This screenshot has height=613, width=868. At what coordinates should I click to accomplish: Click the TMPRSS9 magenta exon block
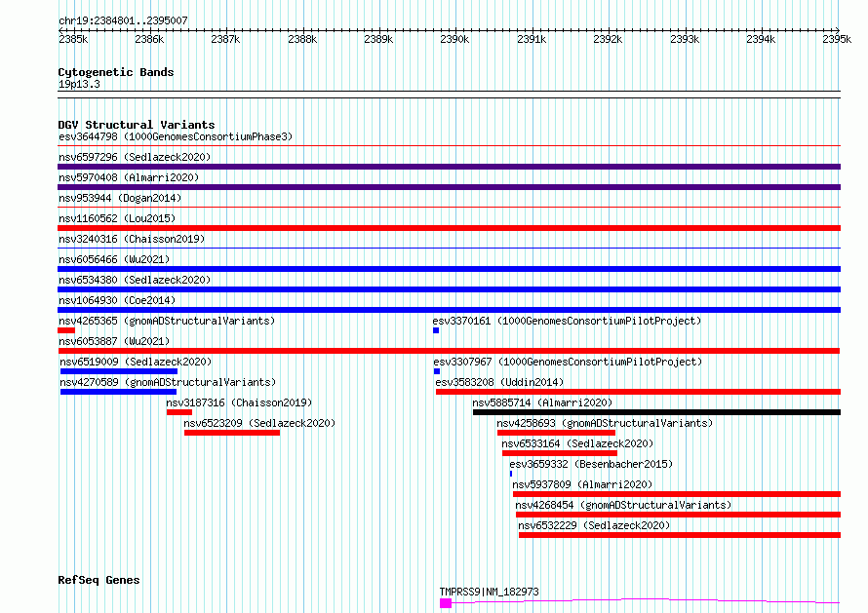[x=446, y=603]
